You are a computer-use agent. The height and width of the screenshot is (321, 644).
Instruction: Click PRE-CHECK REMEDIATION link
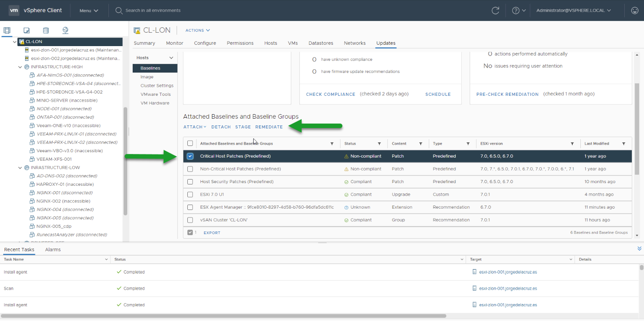[x=507, y=94]
